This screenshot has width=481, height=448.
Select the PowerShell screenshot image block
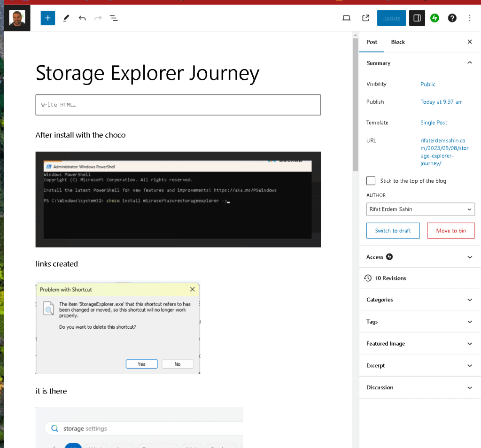click(178, 199)
